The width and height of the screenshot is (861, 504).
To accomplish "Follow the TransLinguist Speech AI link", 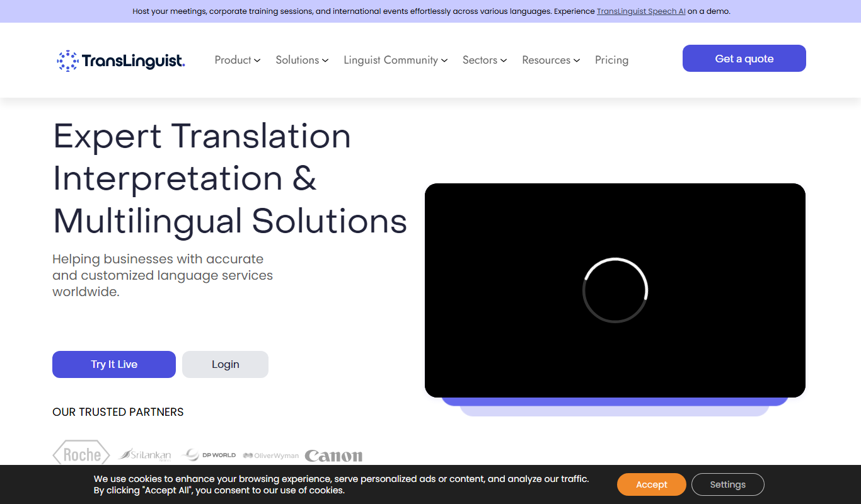I will pyautogui.click(x=641, y=11).
